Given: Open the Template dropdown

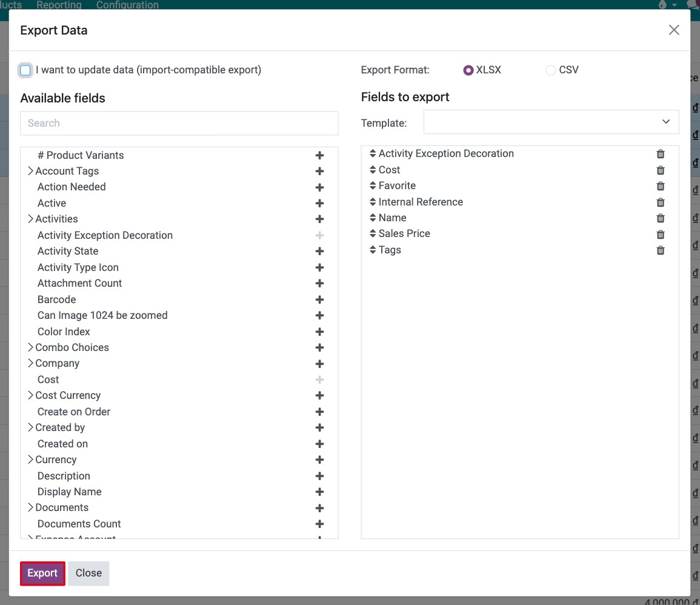Looking at the screenshot, I should pyautogui.click(x=551, y=122).
